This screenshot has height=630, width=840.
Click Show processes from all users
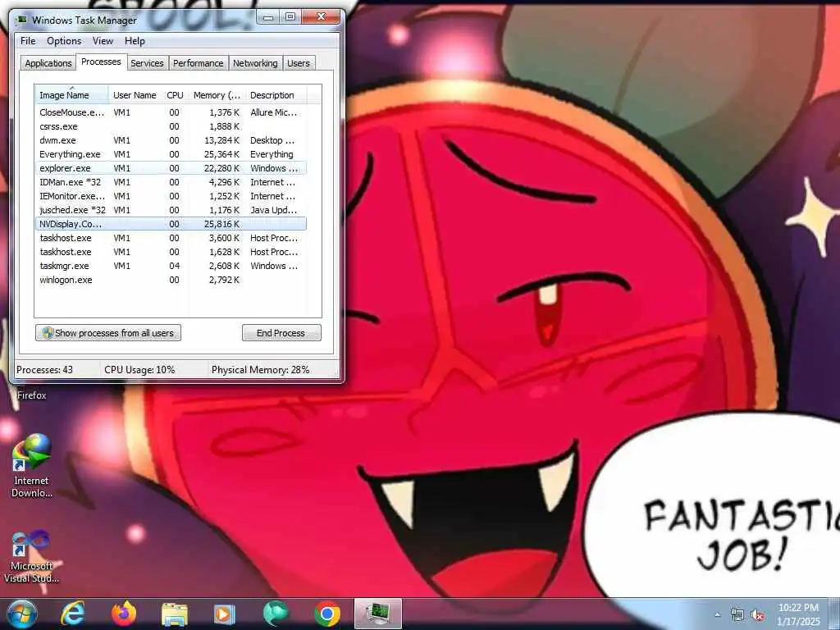[x=108, y=333]
